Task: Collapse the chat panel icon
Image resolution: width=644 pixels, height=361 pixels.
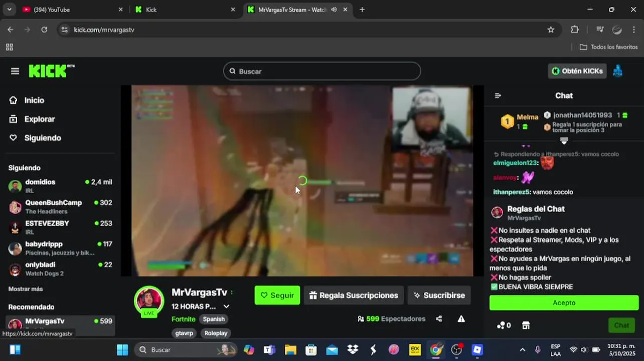Action: click(498, 95)
